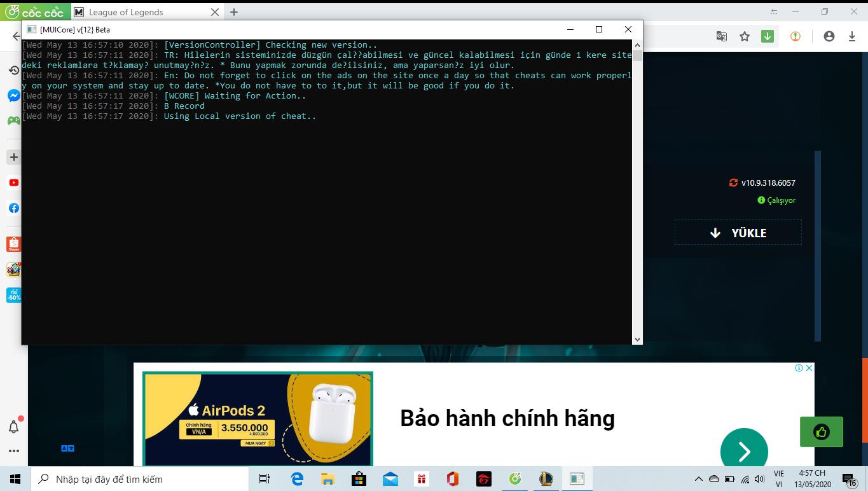The width and height of the screenshot is (868, 491).
Task: Open the browser profile account icon
Action: tap(829, 36)
